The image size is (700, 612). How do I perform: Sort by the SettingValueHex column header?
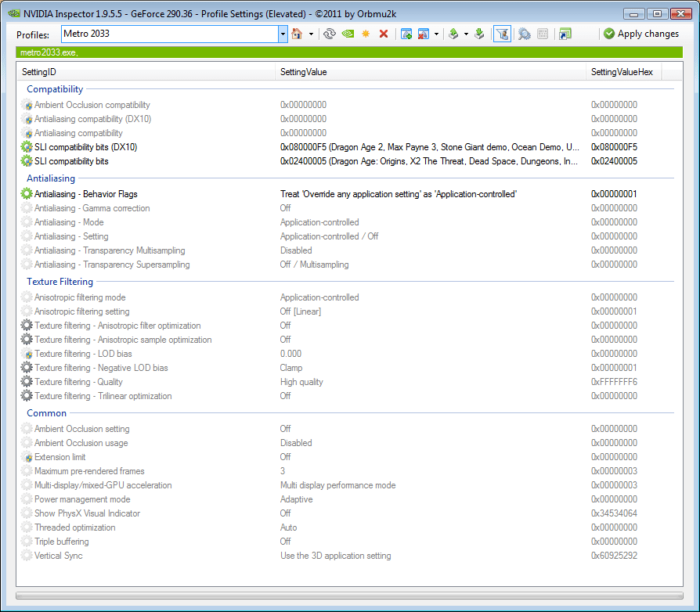pos(624,72)
